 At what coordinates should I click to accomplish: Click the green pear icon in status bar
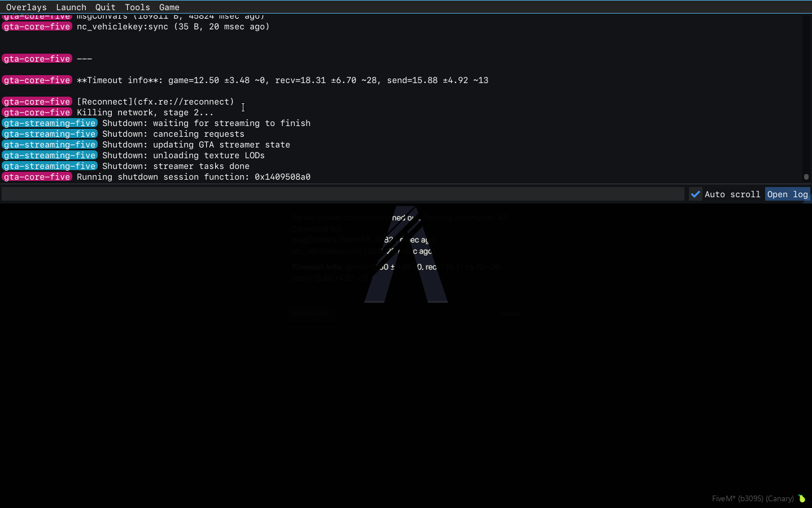(801, 498)
